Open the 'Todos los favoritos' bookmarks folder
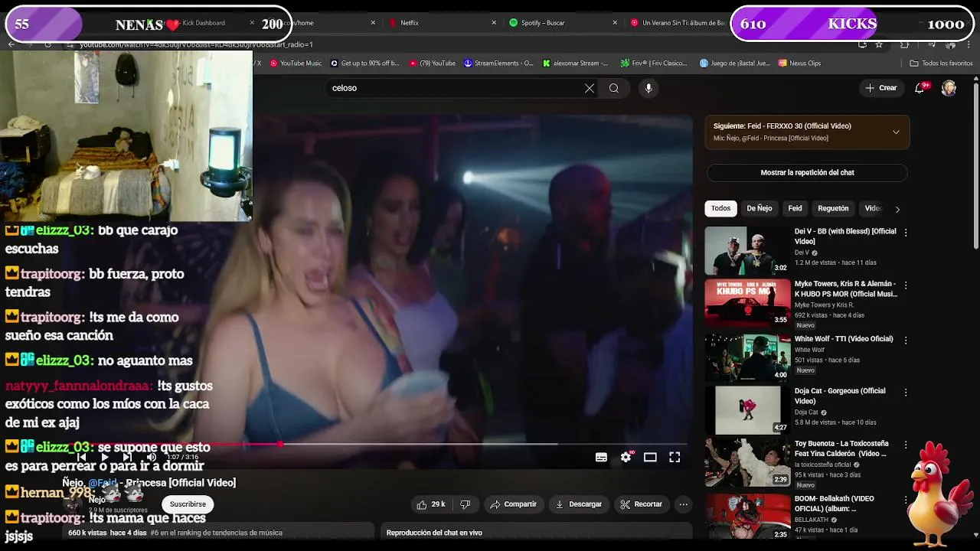Image resolution: width=980 pixels, height=551 pixels. pos(941,64)
